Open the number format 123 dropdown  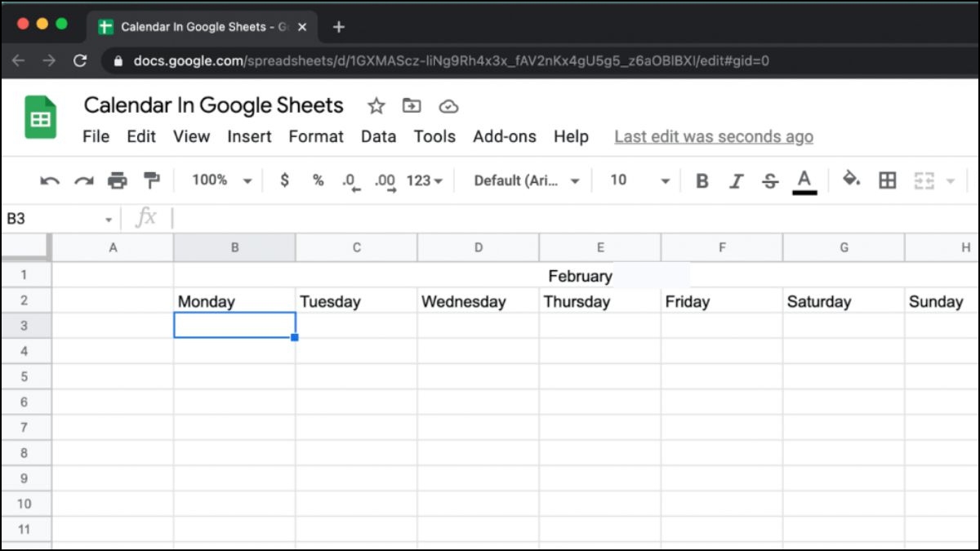pyautogui.click(x=424, y=180)
